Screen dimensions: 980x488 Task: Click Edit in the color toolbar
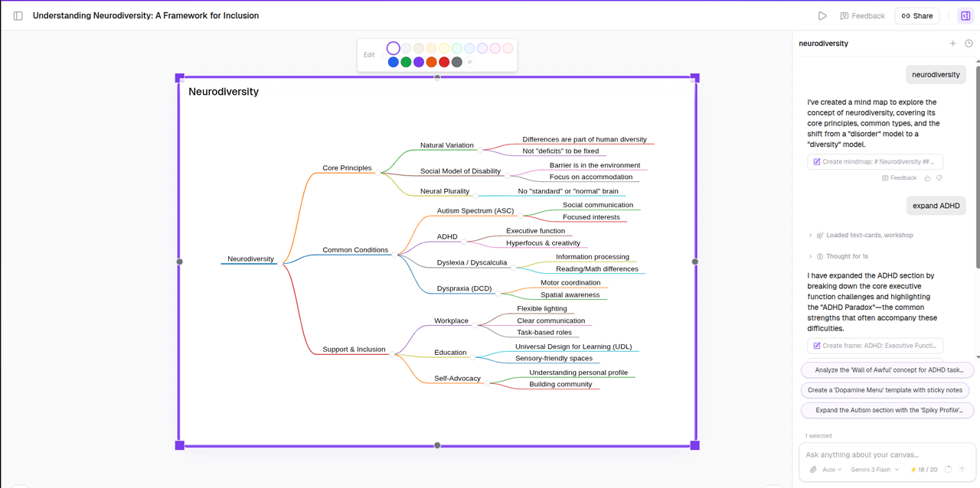[369, 55]
